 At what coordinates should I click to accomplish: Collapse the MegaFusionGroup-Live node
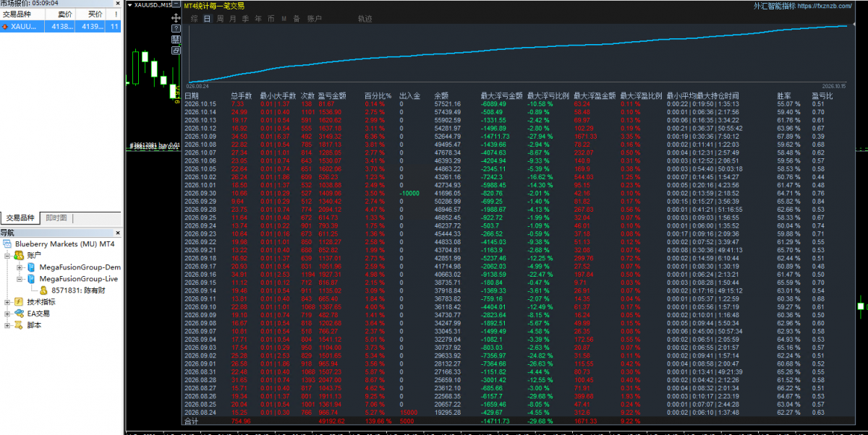click(20, 279)
